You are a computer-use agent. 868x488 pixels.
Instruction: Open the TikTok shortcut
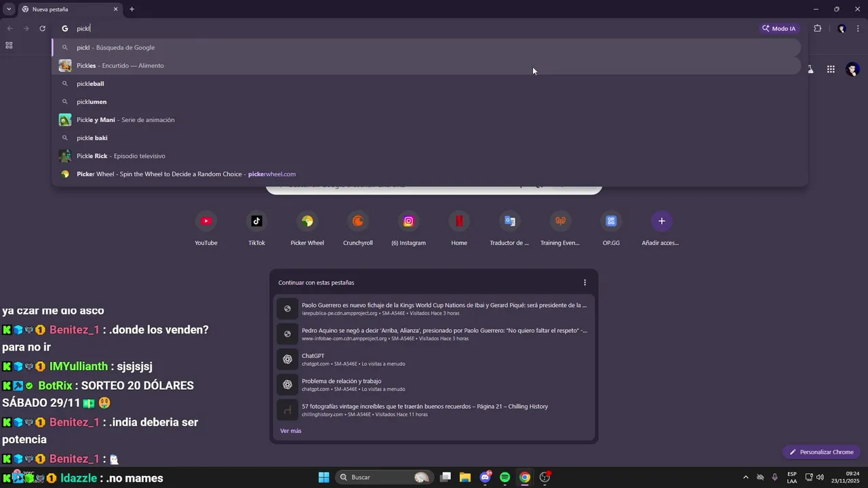[256, 229]
